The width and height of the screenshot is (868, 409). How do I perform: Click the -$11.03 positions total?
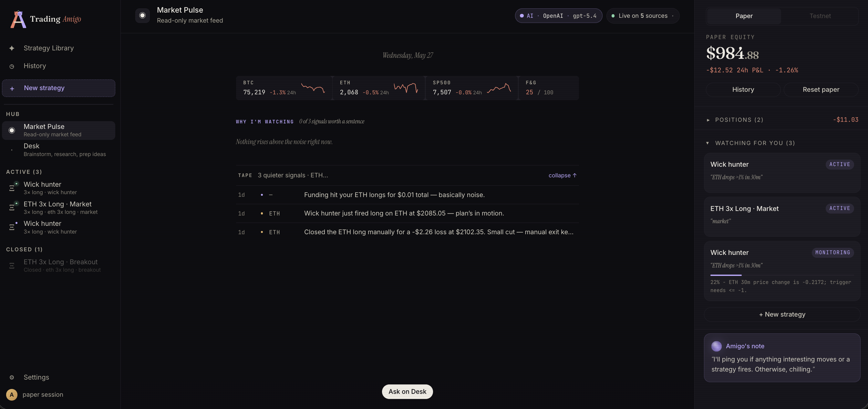pyautogui.click(x=845, y=120)
